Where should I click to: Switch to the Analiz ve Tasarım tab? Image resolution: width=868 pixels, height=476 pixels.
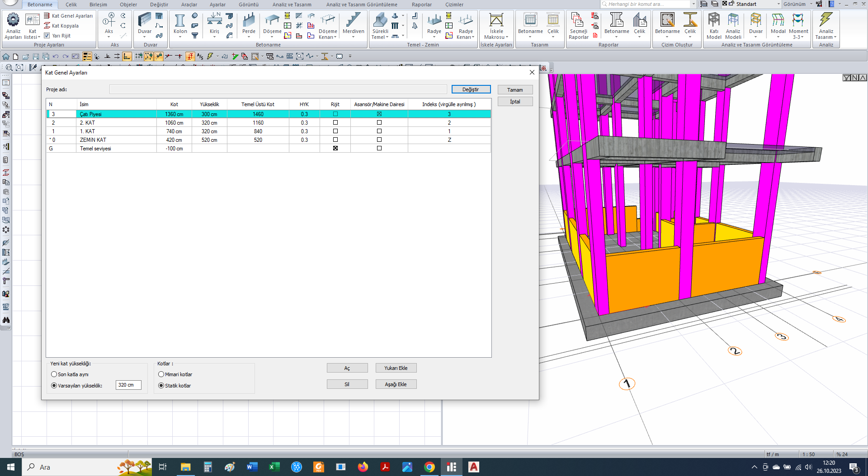tap(292, 5)
